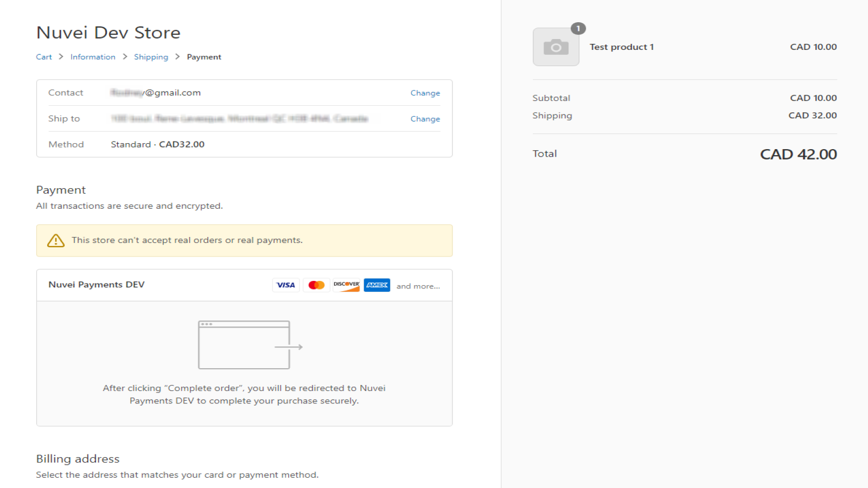
Task: Click 'and more...' payment methods text
Action: click(418, 286)
